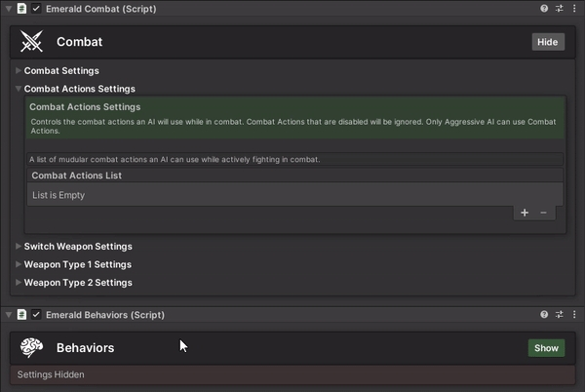This screenshot has width=585, height=392.
Task: Disable the Emerald Combat component checkbox
Action: (36, 8)
